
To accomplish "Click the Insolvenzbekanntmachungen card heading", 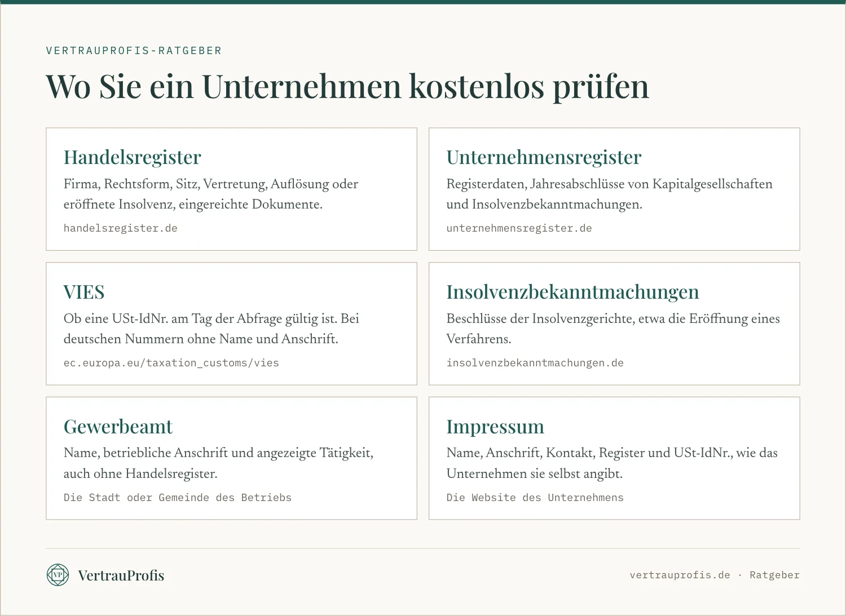I will point(573,292).
